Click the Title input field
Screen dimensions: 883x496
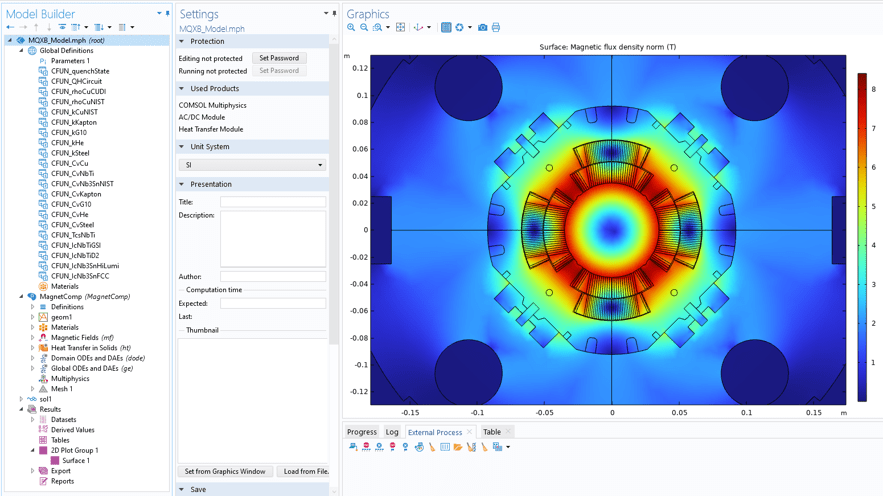pos(273,202)
